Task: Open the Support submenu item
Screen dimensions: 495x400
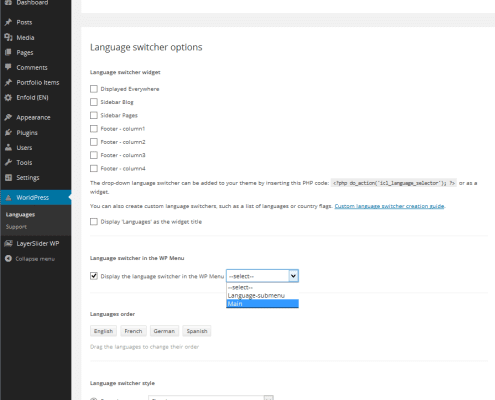Action: (x=16, y=227)
